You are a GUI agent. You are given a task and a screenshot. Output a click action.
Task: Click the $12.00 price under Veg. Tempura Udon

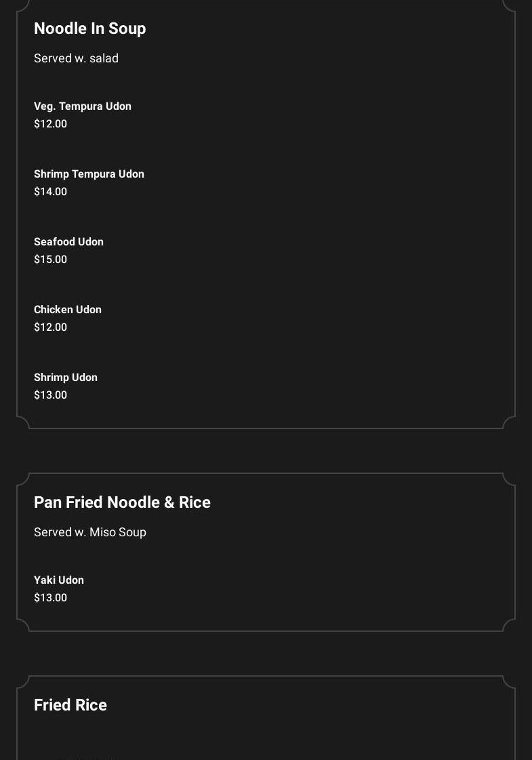point(50,124)
